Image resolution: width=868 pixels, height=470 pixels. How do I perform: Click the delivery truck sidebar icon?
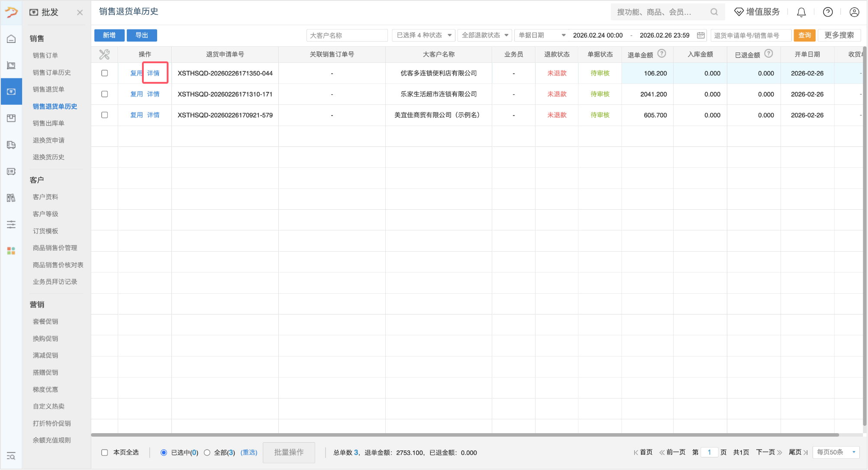pos(11,145)
